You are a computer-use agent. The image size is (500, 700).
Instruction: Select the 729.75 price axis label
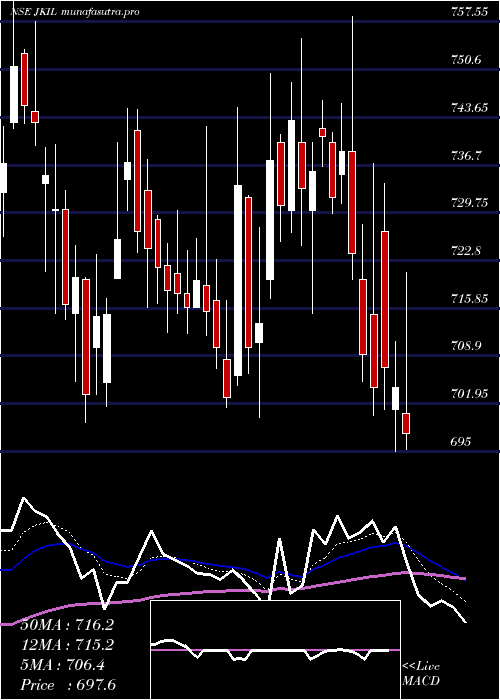point(469,203)
